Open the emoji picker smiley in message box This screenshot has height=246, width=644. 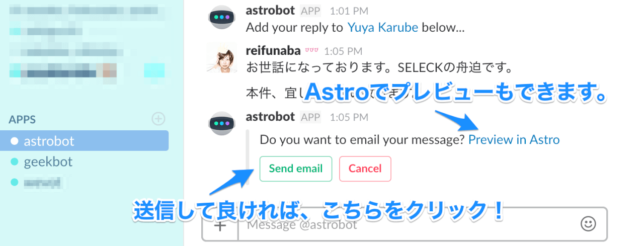(x=588, y=224)
